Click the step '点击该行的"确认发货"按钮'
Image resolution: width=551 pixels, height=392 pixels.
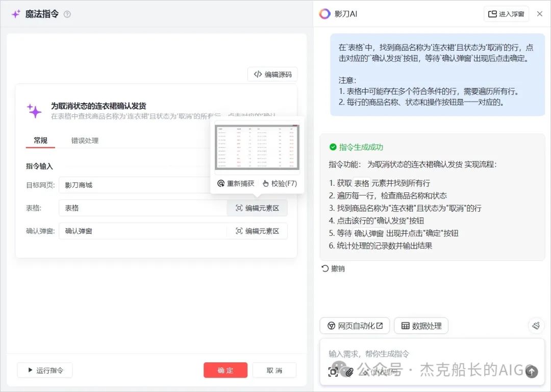click(377, 220)
